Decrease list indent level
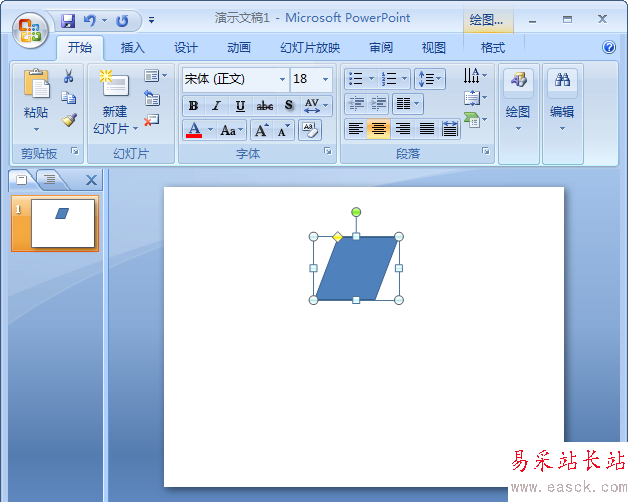This screenshot has width=628, height=502. 356,104
